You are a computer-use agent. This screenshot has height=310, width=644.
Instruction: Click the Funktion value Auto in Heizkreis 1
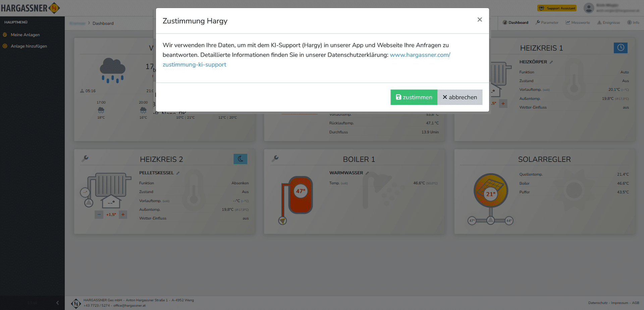(x=625, y=72)
